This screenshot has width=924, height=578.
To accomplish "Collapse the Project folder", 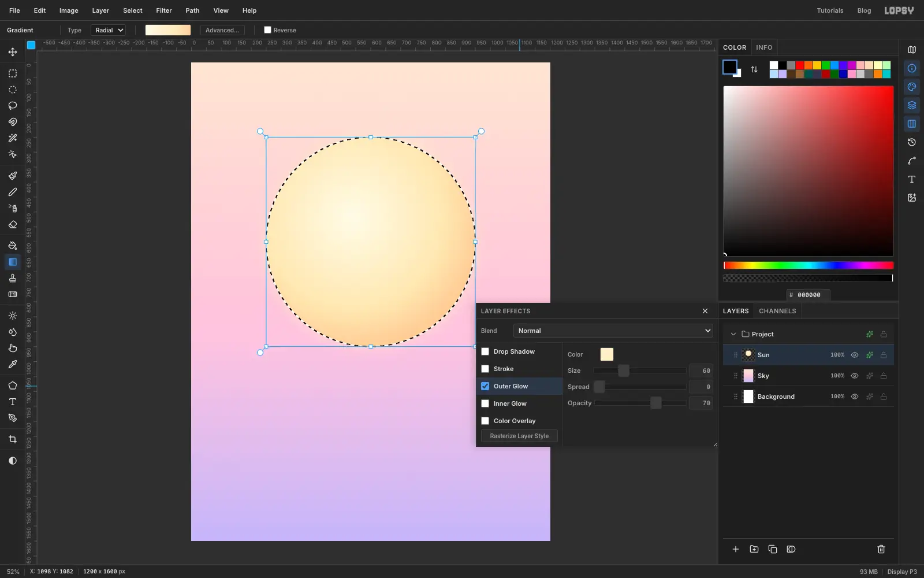I will pyautogui.click(x=733, y=334).
